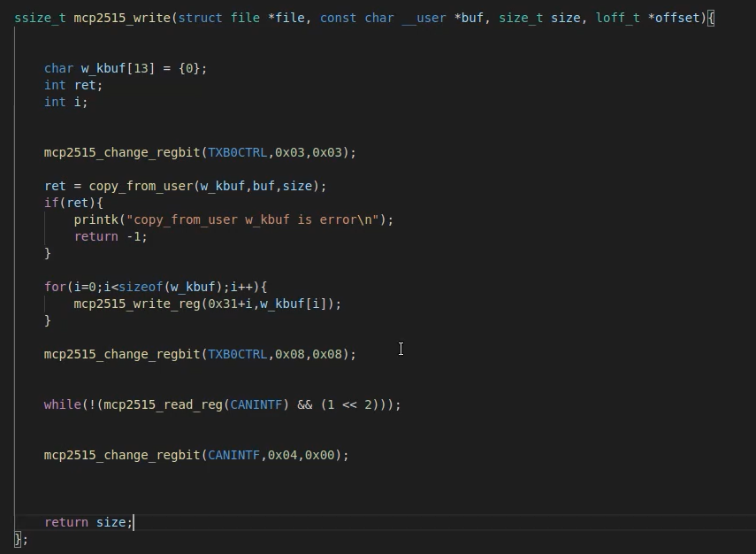
Task: Place cursor on "int i;" declaration
Action: click(65, 103)
